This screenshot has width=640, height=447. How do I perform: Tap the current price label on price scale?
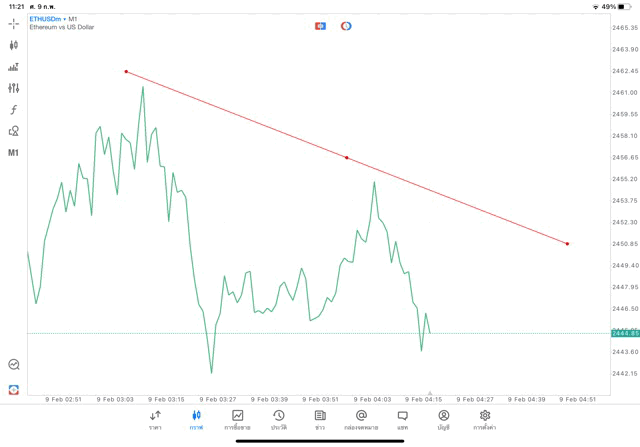pyautogui.click(x=625, y=333)
